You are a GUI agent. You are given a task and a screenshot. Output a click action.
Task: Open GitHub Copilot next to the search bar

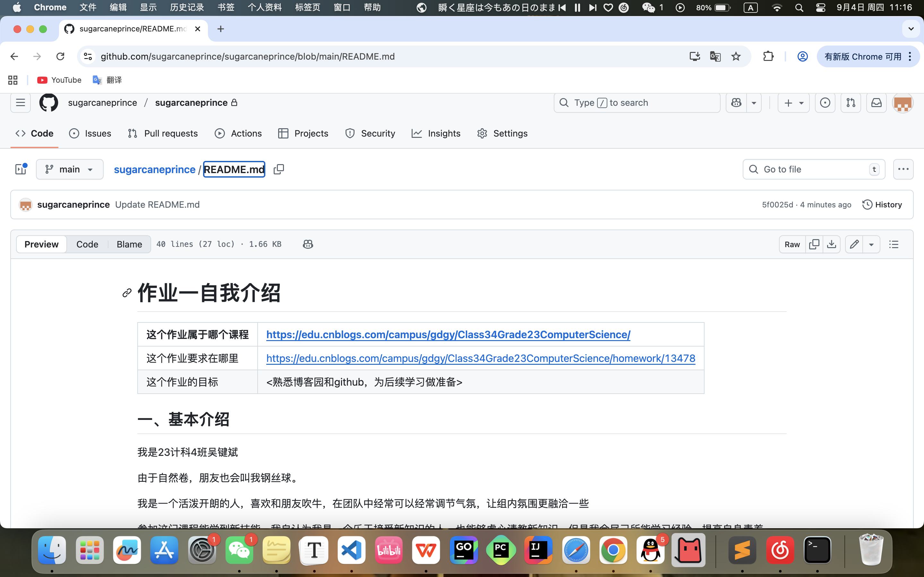[736, 103]
